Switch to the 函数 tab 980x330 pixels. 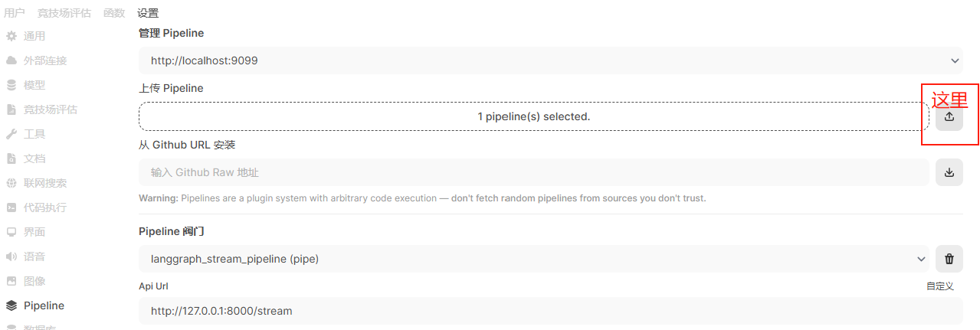tap(114, 13)
